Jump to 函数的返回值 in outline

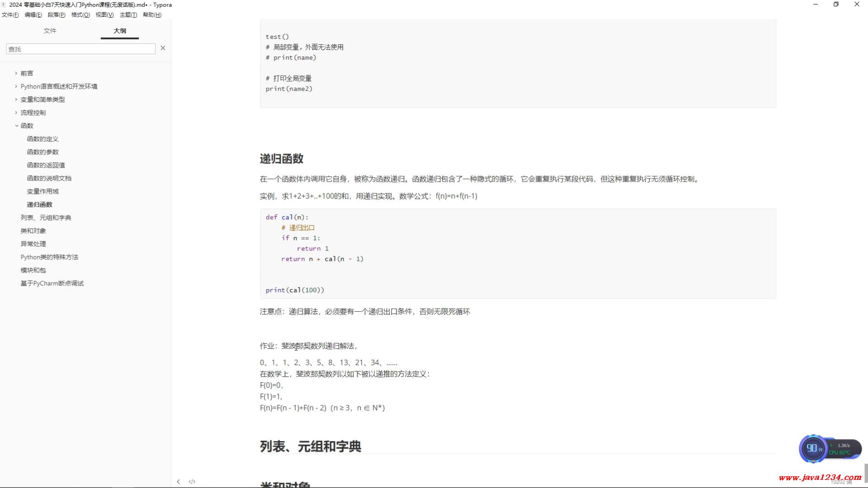pyautogui.click(x=46, y=165)
